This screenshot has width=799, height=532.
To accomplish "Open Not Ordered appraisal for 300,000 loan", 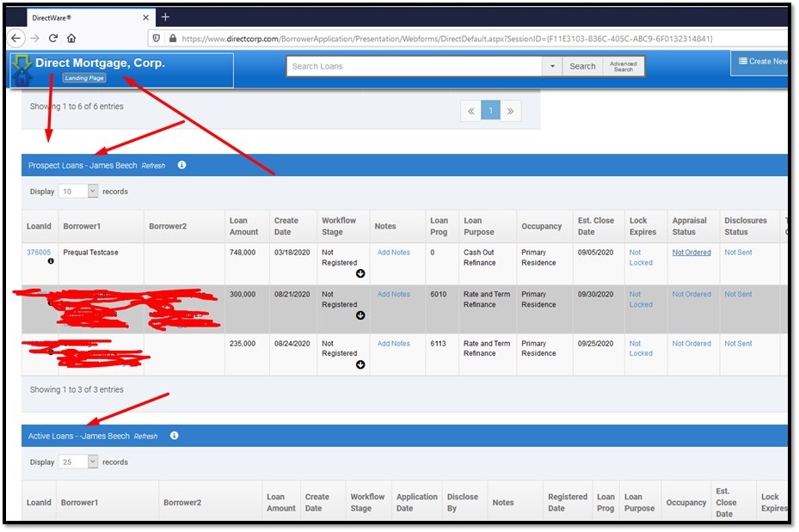I will [x=691, y=294].
